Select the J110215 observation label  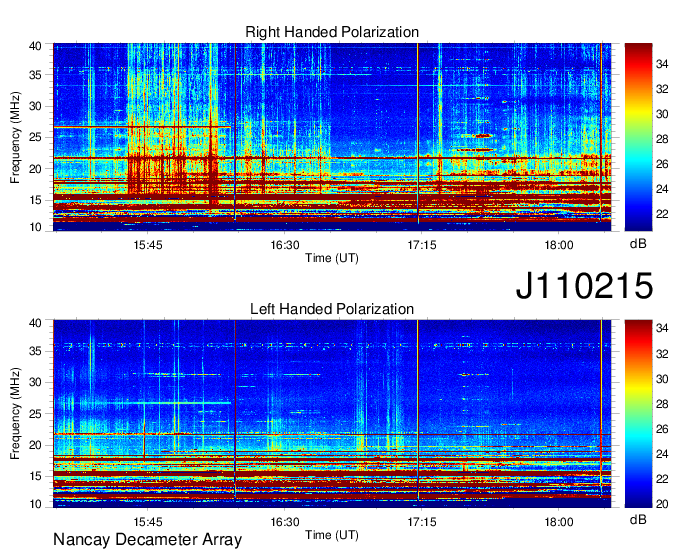coord(584,285)
